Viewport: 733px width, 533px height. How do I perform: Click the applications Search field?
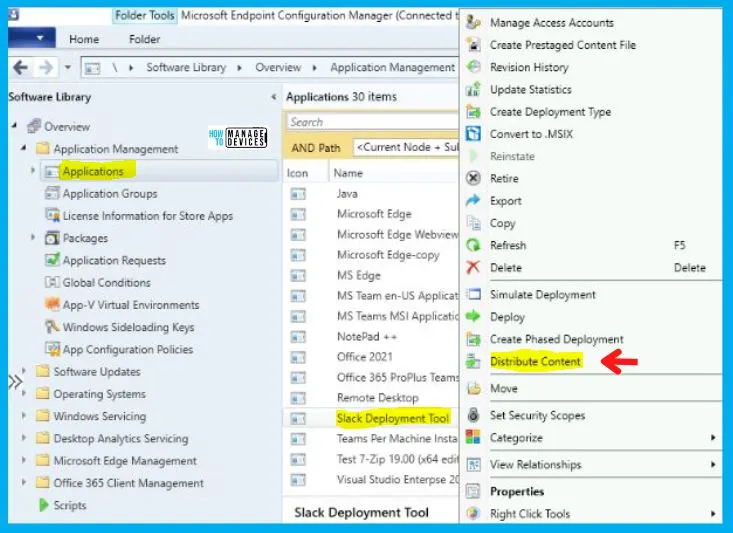pyautogui.click(x=373, y=122)
